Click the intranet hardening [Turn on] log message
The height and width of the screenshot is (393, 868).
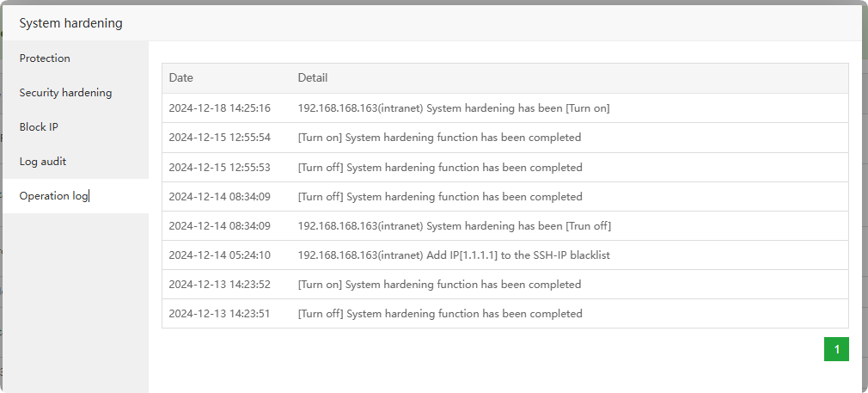(x=454, y=108)
